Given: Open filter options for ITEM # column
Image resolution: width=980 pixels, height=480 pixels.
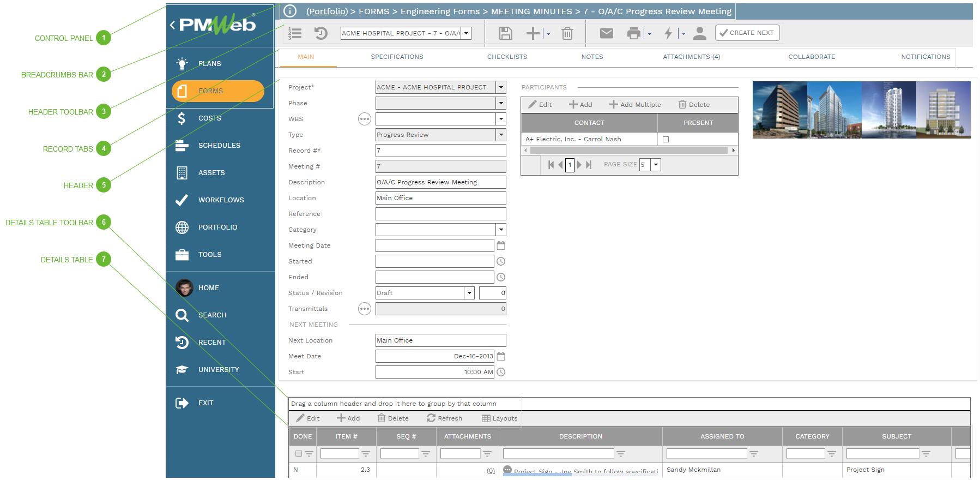Looking at the screenshot, I should click(366, 454).
